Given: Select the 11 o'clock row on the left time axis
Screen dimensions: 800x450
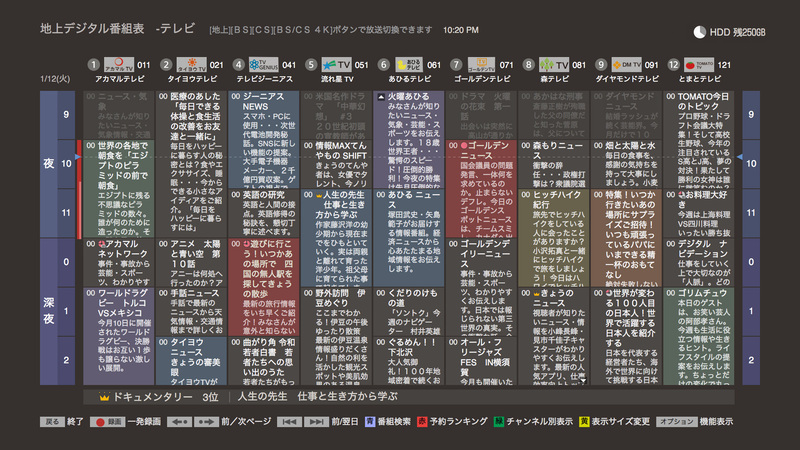Looking at the screenshot, I should click(66, 213).
